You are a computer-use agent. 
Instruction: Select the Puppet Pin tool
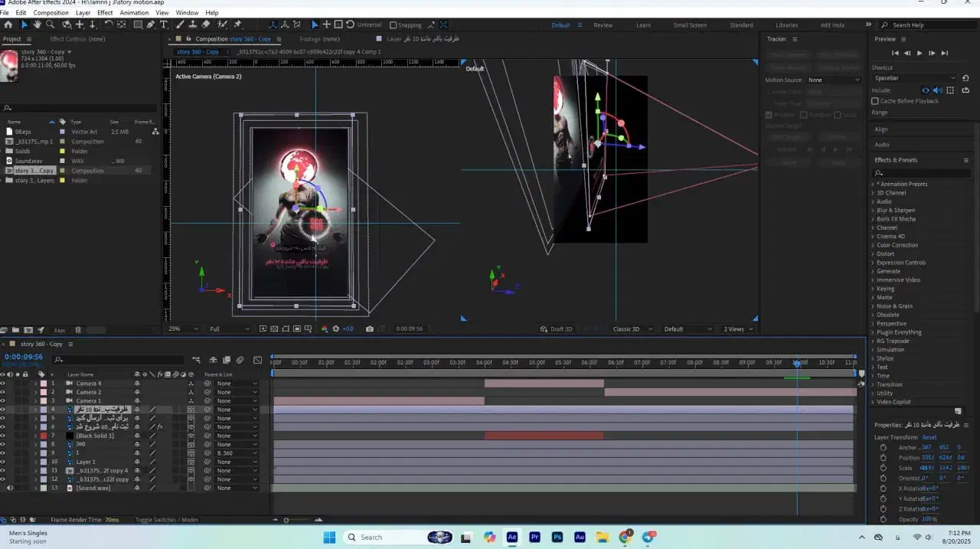[x=237, y=25]
